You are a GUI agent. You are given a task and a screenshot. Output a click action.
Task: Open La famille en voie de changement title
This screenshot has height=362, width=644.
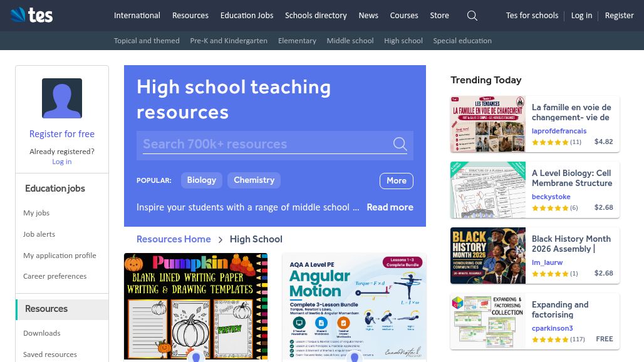571,113
